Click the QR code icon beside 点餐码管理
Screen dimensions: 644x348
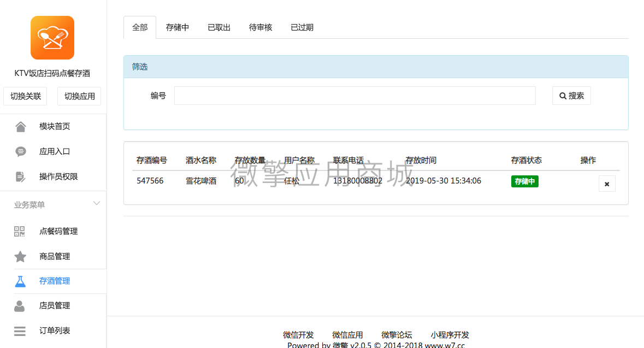pyautogui.click(x=19, y=231)
